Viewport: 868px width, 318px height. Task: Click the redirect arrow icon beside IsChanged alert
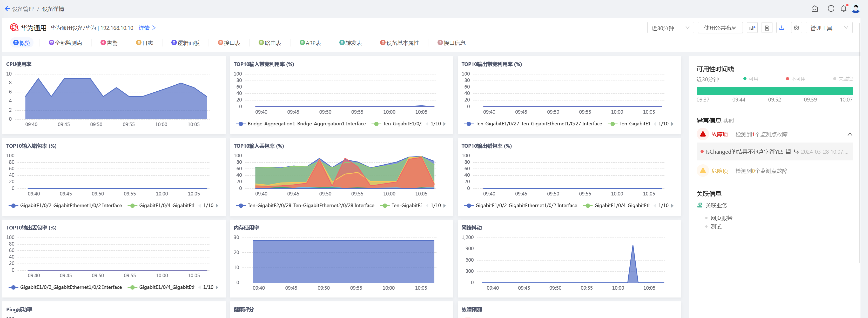pos(796,152)
